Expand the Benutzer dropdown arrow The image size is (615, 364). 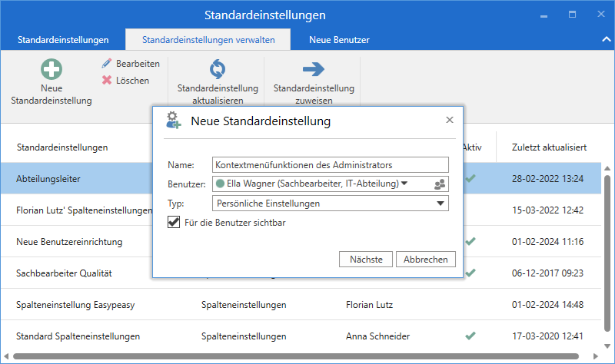(404, 184)
